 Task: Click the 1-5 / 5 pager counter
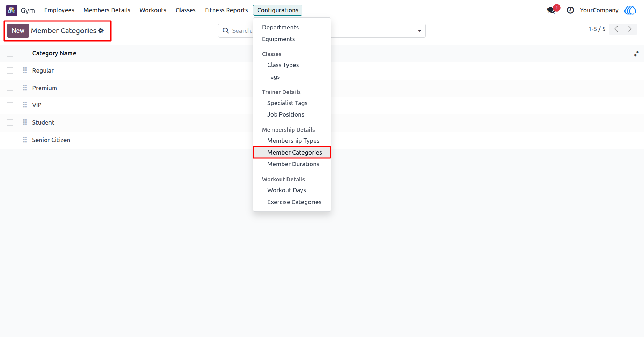click(597, 29)
